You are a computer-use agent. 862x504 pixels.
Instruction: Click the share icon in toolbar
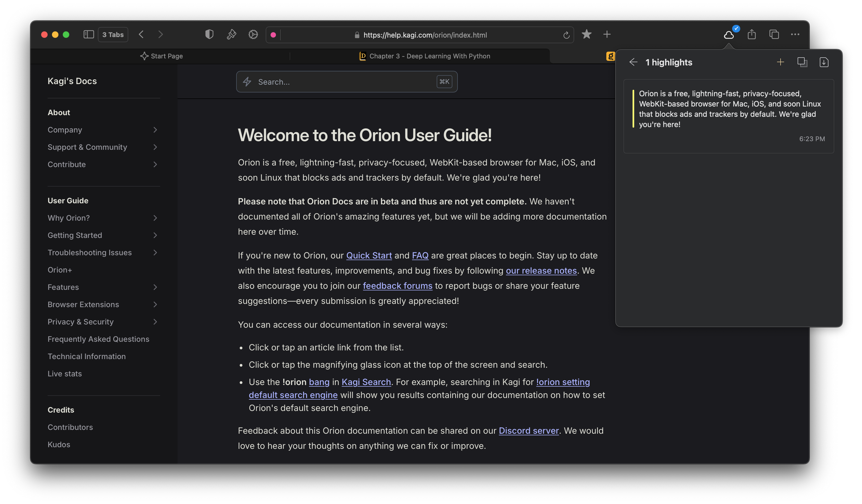point(752,35)
